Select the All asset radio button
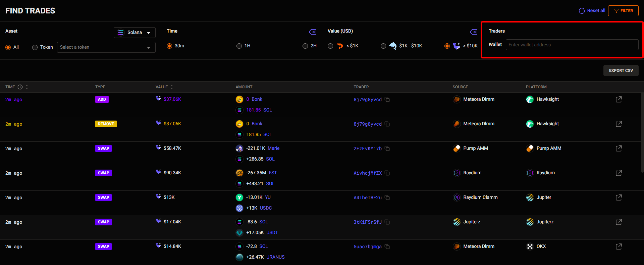 pyautogui.click(x=8, y=47)
